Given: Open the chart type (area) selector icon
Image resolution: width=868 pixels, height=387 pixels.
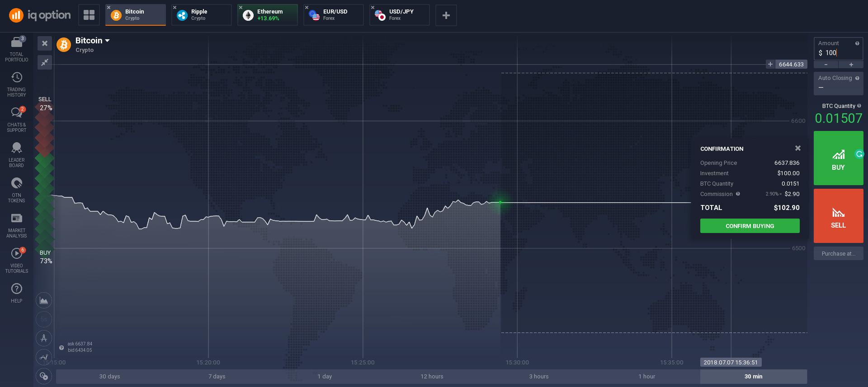Looking at the screenshot, I should pos(44,300).
